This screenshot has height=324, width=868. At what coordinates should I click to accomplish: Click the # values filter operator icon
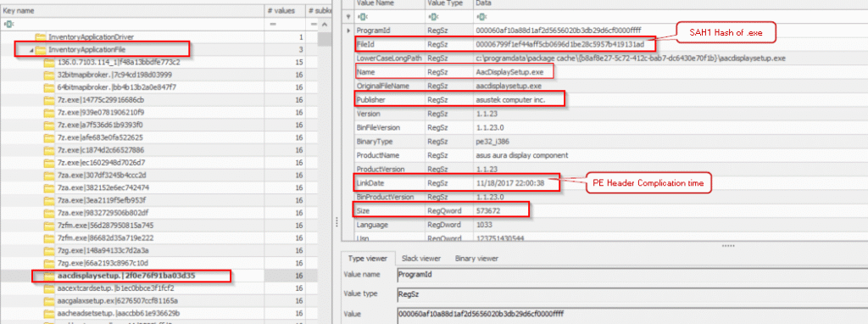pos(273,25)
